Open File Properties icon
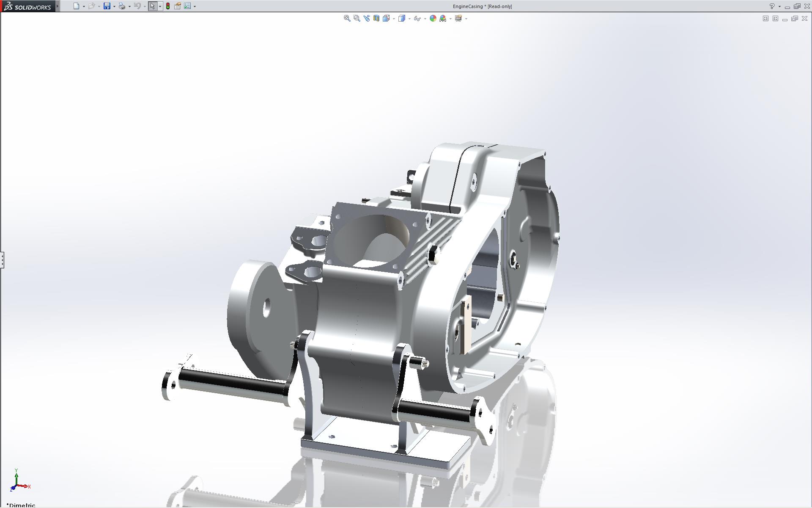 (x=178, y=6)
